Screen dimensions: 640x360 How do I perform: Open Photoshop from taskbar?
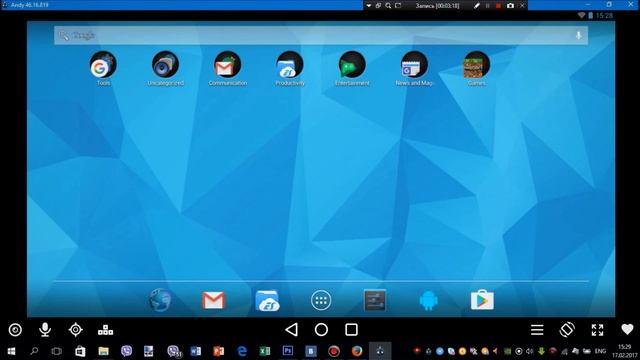(288, 351)
